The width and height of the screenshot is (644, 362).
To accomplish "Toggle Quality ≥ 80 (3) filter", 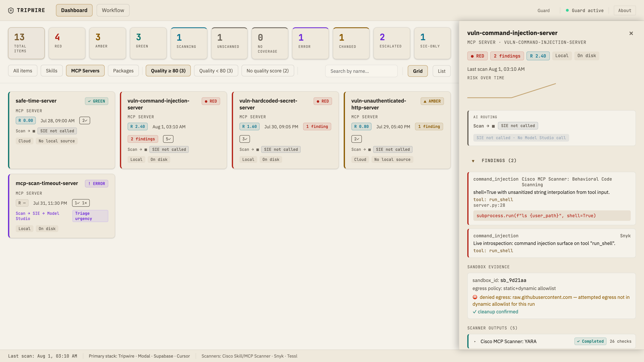I will (x=168, y=71).
